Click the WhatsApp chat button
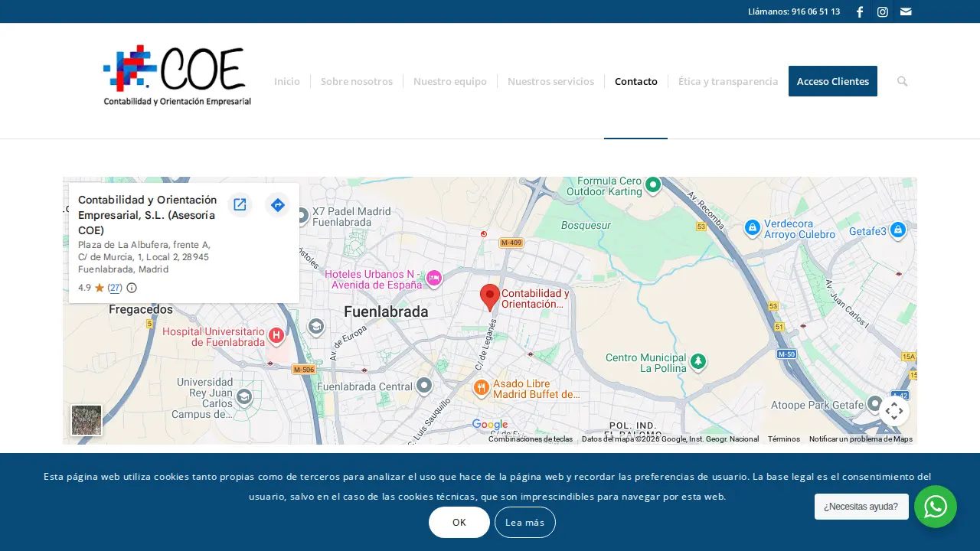Viewport: 980px width, 551px height. [936, 507]
